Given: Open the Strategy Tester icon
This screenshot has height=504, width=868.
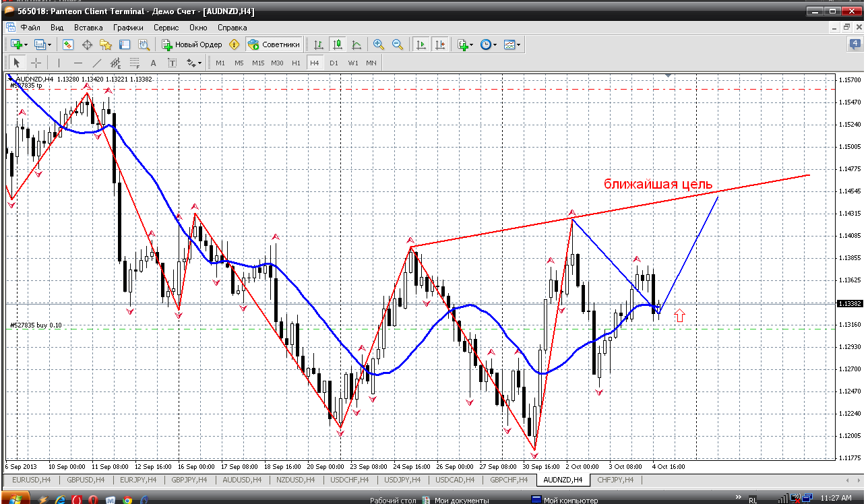Looking at the screenshot, I should [144, 44].
